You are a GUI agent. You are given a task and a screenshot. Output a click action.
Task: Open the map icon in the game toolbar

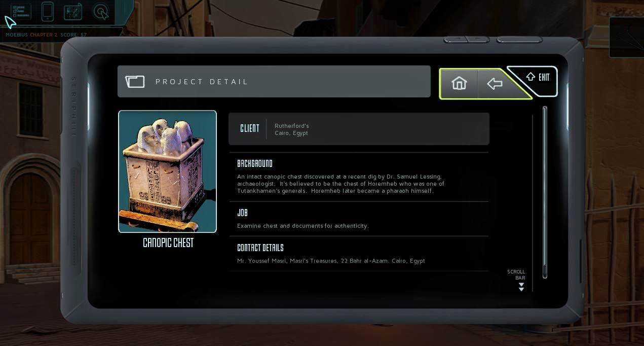pyautogui.click(x=73, y=12)
